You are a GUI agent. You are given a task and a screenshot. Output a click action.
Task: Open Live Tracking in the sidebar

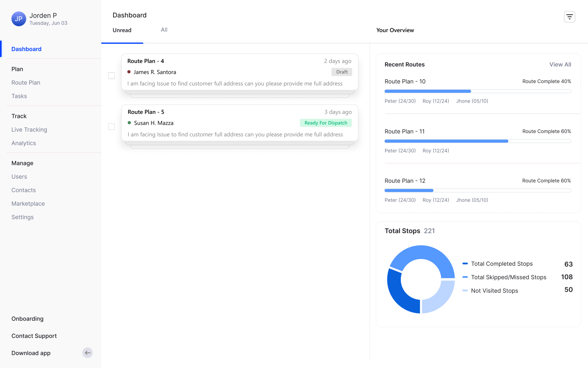[29, 130]
